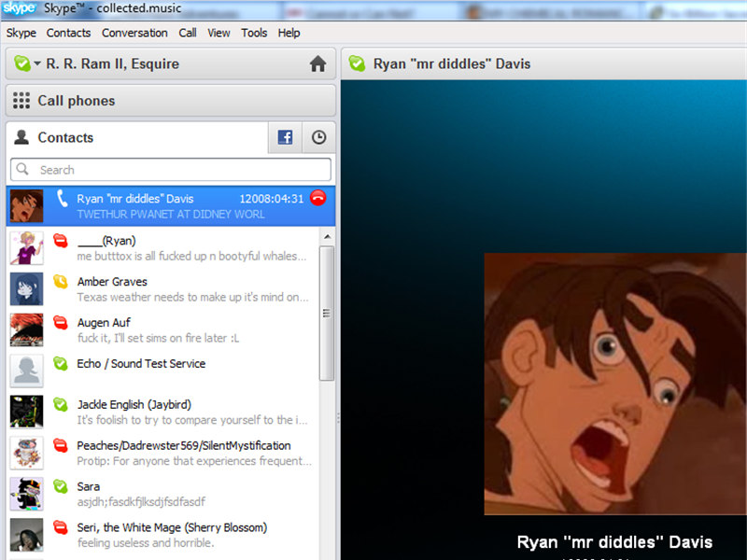747x560 pixels.
Task: Open the Contacts menu
Action: pyautogui.click(x=68, y=33)
